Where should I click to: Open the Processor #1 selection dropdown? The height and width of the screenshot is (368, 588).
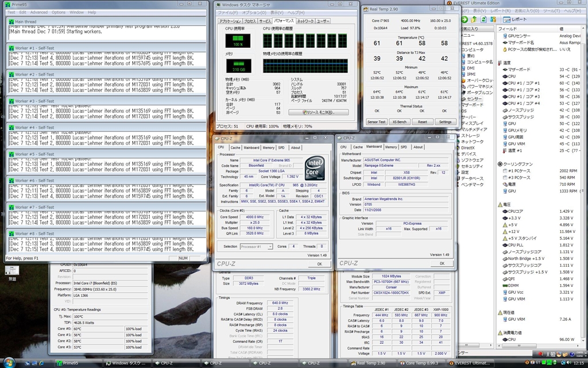point(256,247)
